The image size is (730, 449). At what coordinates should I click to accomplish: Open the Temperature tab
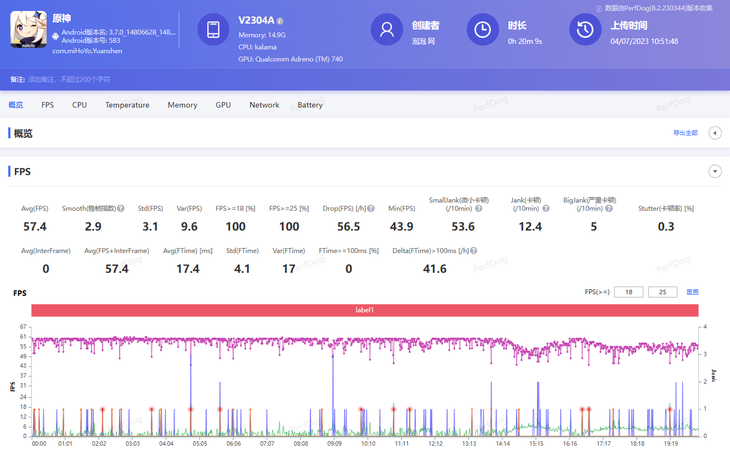tap(127, 105)
